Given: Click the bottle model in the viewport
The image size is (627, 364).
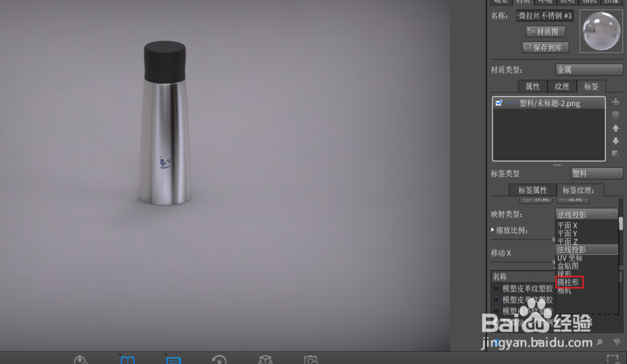Looking at the screenshot, I should click(x=165, y=124).
